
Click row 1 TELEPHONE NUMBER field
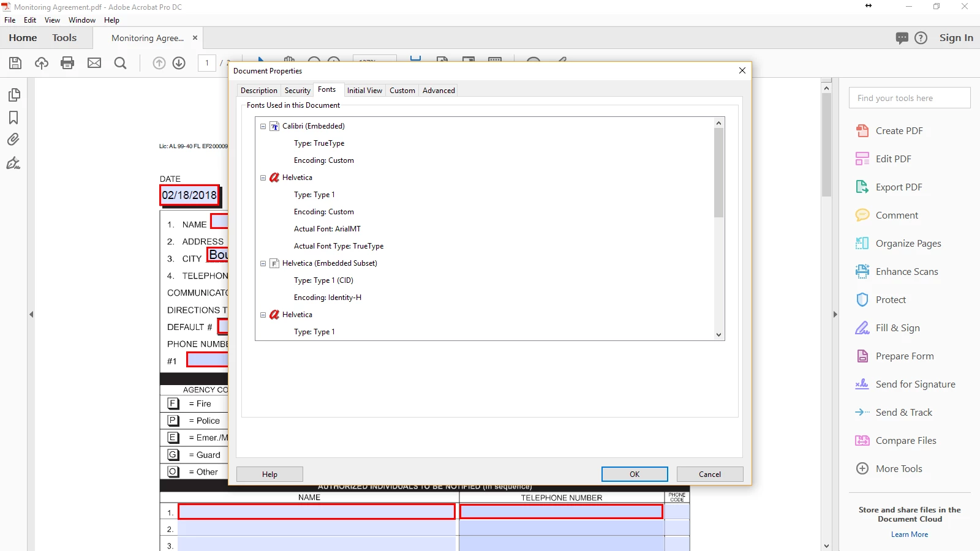pos(562,512)
